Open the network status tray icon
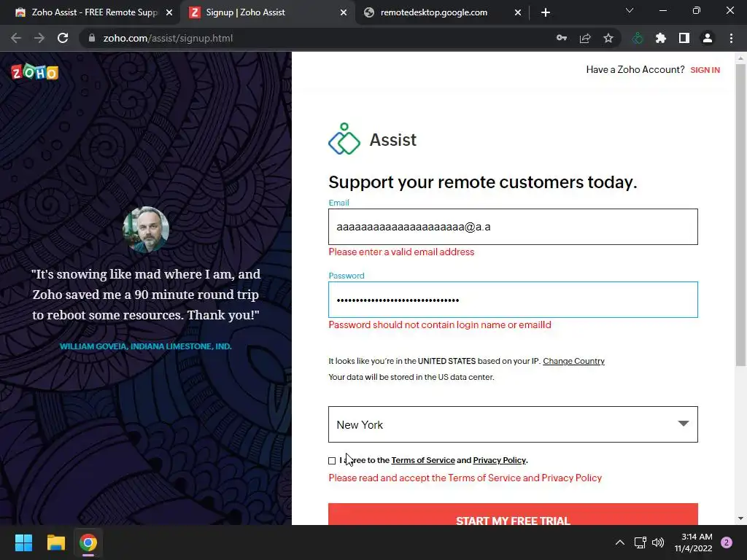Viewport: 747px width, 560px height. pyautogui.click(x=640, y=542)
